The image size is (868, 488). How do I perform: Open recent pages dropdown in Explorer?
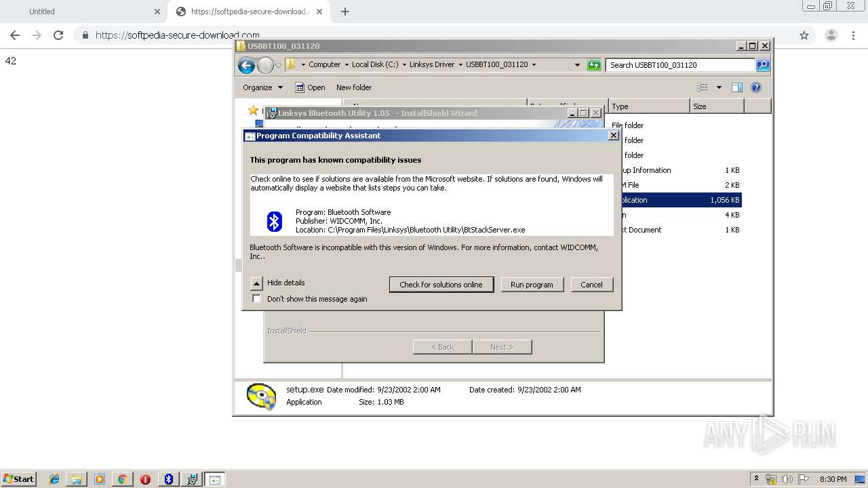278,66
